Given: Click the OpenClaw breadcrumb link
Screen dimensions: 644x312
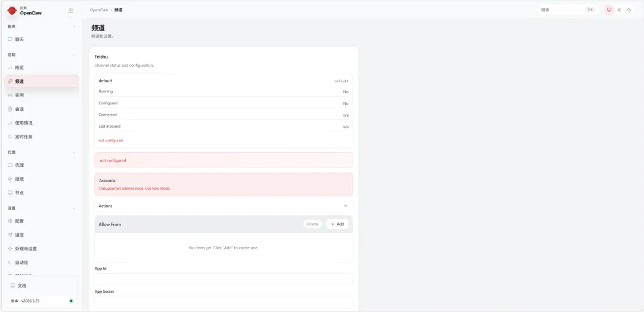Looking at the screenshot, I should [98, 10].
